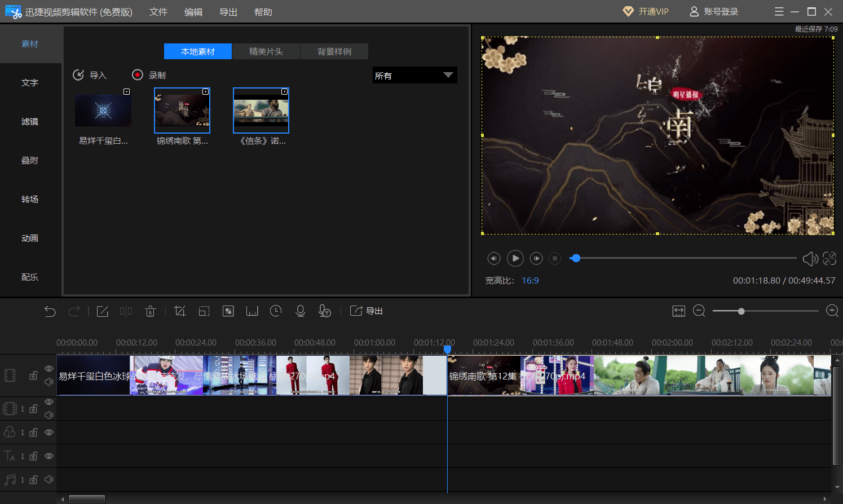Hide the main video track using its eye
The image size is (843, 504).
coord(49,369)
